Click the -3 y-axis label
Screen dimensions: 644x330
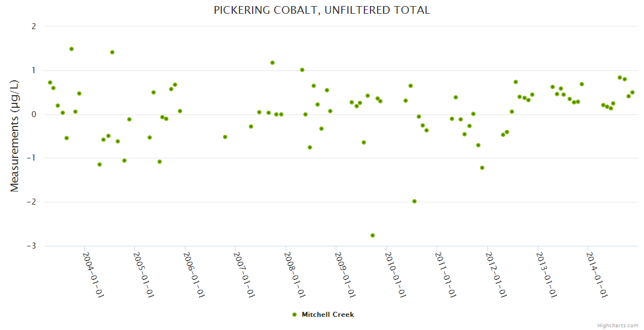pos(31,246)
